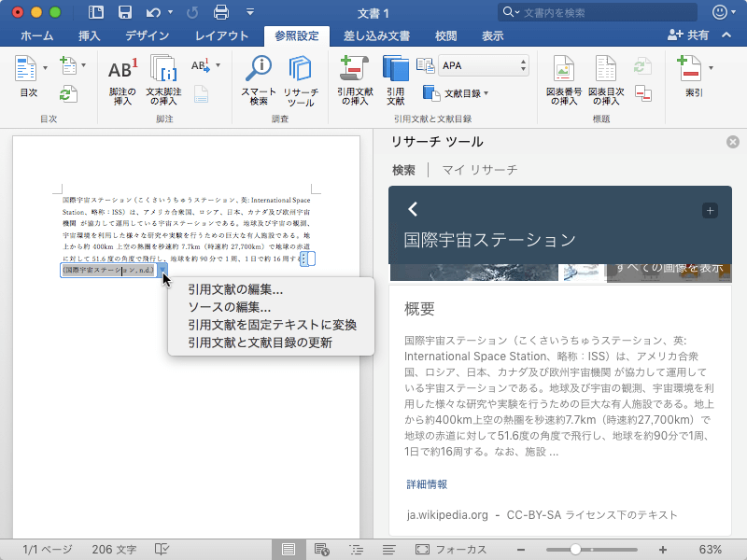Click the plus button on topic header
The height and width of the screenshot is (560, 747).
(710, 211)
